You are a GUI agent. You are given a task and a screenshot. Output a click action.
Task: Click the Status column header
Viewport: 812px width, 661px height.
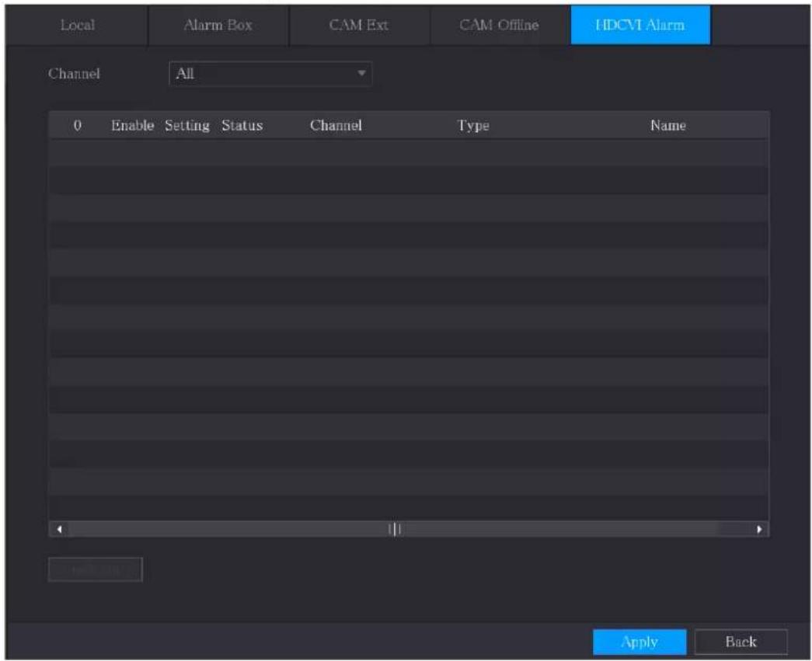242,125
